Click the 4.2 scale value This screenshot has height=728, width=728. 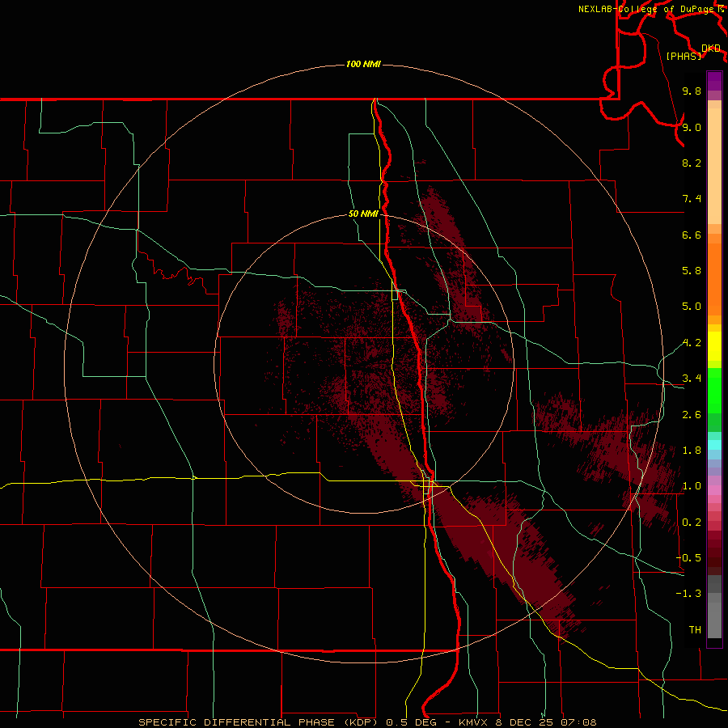click(x=692, y=343)
